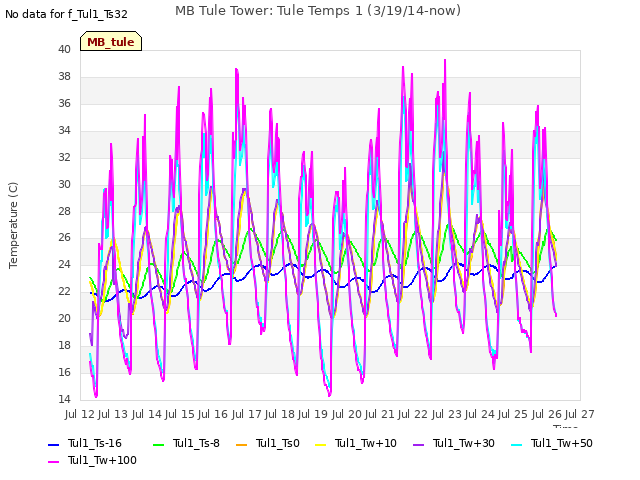Screen dimensions: 640x480
Task: Click the 26 value on y-axis
Action: coord(64,238)
